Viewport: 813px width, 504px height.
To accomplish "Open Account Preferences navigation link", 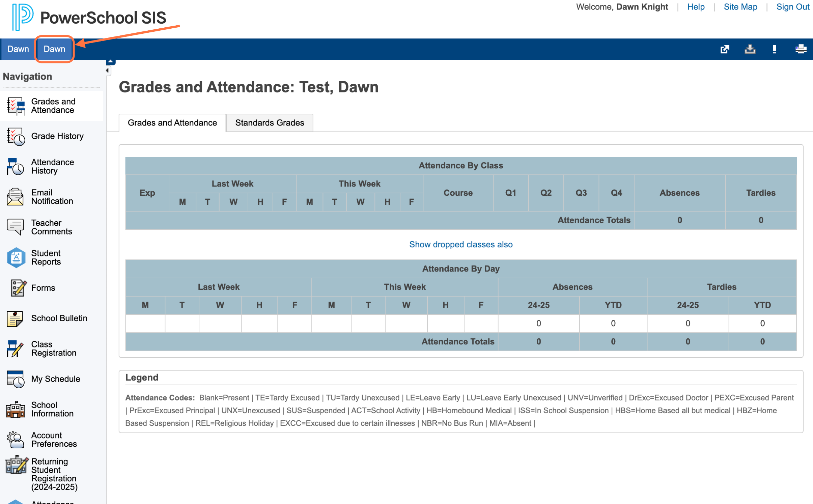I will [x=54, y=440].
